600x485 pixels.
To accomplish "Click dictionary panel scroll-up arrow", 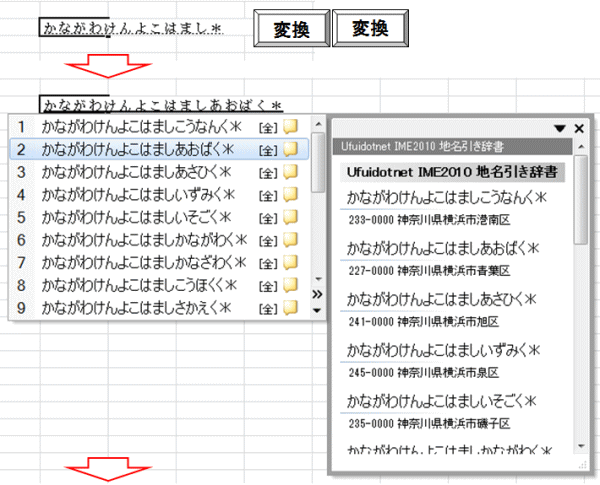I will (x=581, y=147).
